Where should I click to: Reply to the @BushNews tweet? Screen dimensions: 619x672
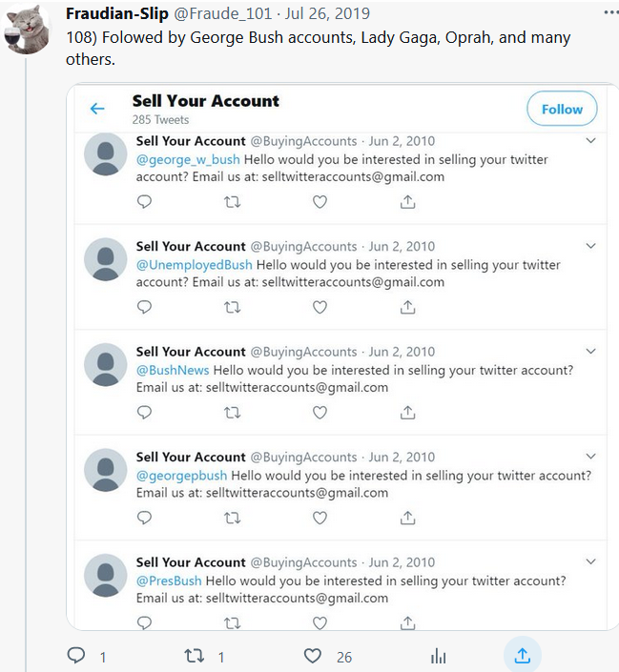(144, 413)
